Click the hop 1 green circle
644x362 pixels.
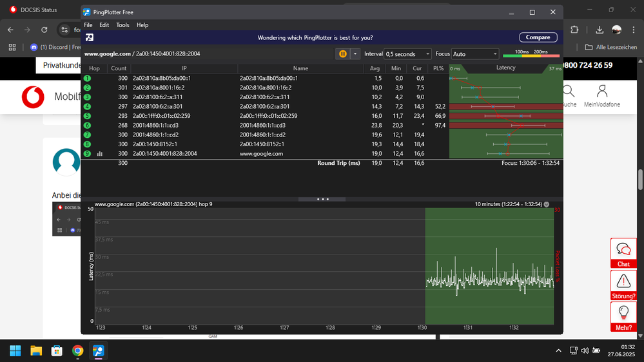coord(87,78)
